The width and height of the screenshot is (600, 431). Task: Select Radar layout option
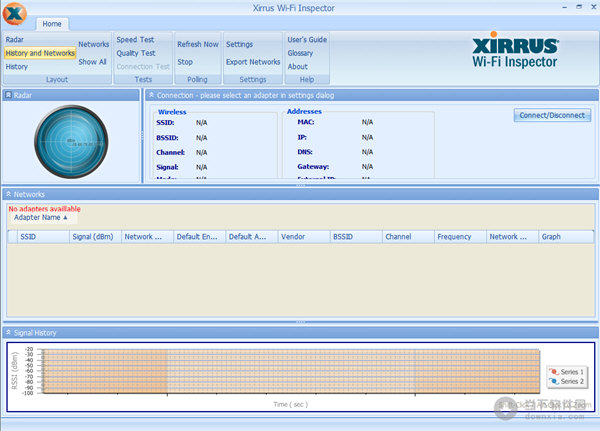pos(15,39)
